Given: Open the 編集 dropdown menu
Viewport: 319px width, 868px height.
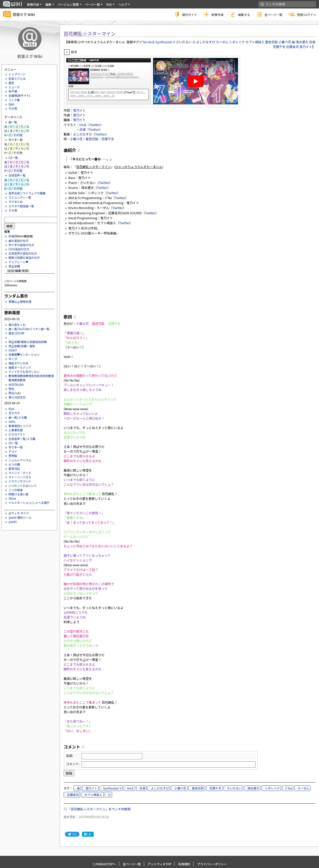Looking at the screenshot, I should coord(49,4).
